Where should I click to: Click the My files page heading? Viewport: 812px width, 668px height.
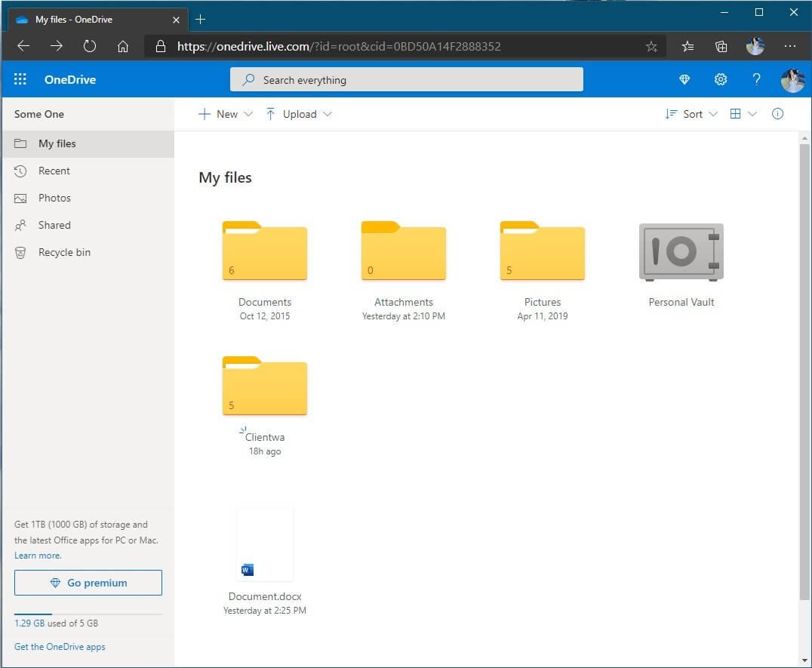point(226,177)
